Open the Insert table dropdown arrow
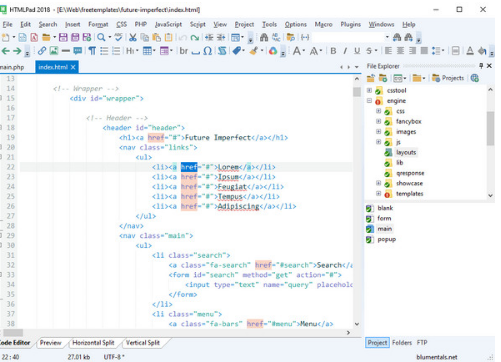This screenshot has width=501, height=362. [154, 51]
